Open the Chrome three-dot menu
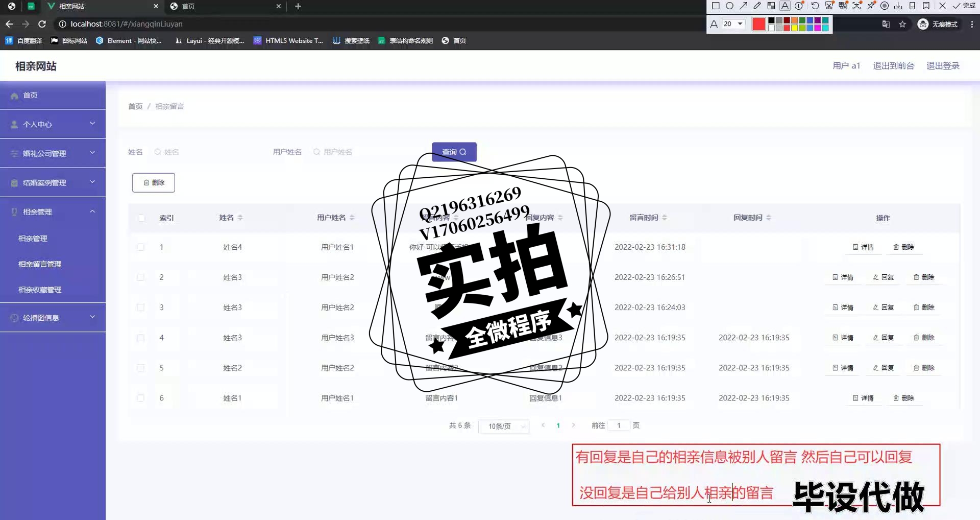The height and width of the screenshot is (520, 980). click(972, 24)
